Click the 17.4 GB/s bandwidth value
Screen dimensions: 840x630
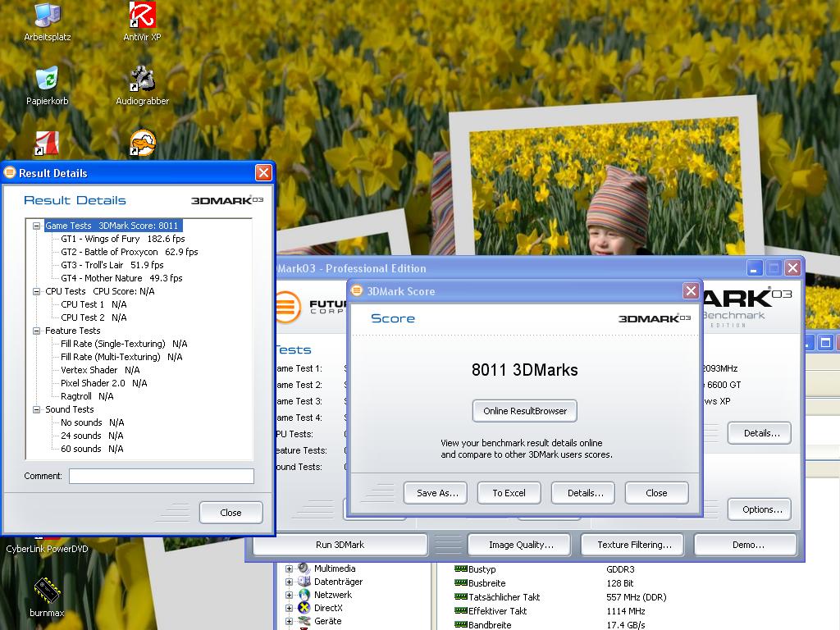click(626, 624)
